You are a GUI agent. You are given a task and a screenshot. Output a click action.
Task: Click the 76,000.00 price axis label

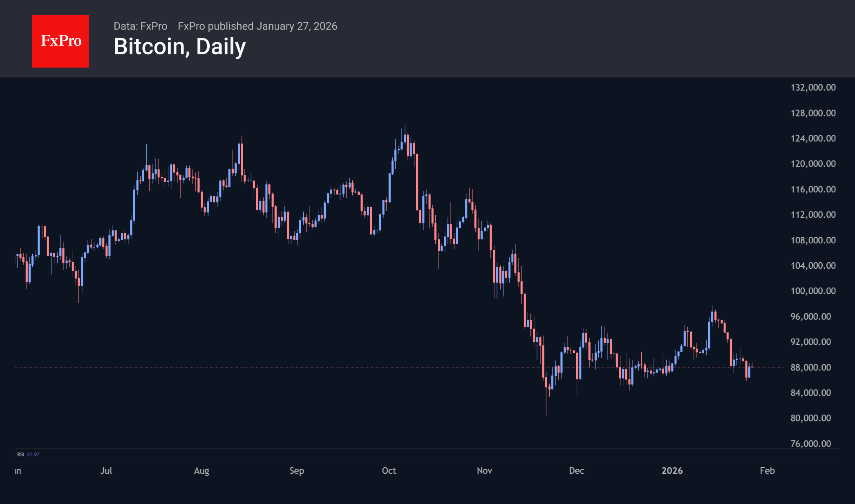click(810, 444)
